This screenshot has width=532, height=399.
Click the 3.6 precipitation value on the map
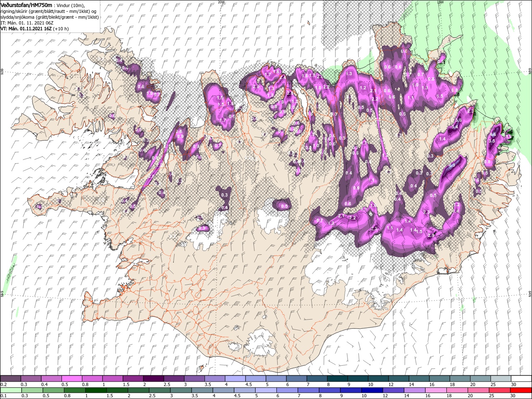tap(458, 121)
